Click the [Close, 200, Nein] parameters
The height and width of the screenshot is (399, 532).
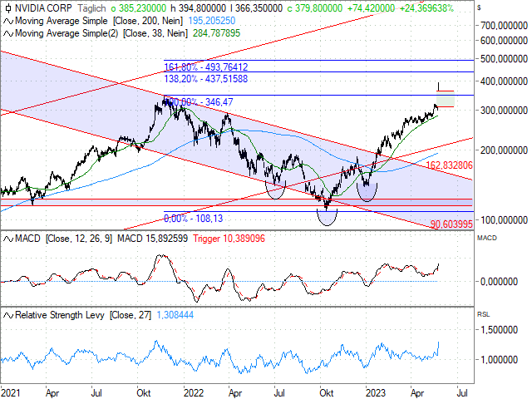pos(148,21)
